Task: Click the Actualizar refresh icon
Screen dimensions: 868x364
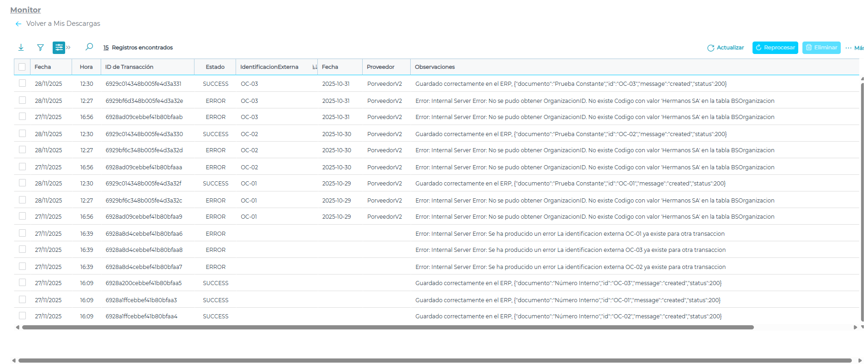Action: click(x=710, y=48)
